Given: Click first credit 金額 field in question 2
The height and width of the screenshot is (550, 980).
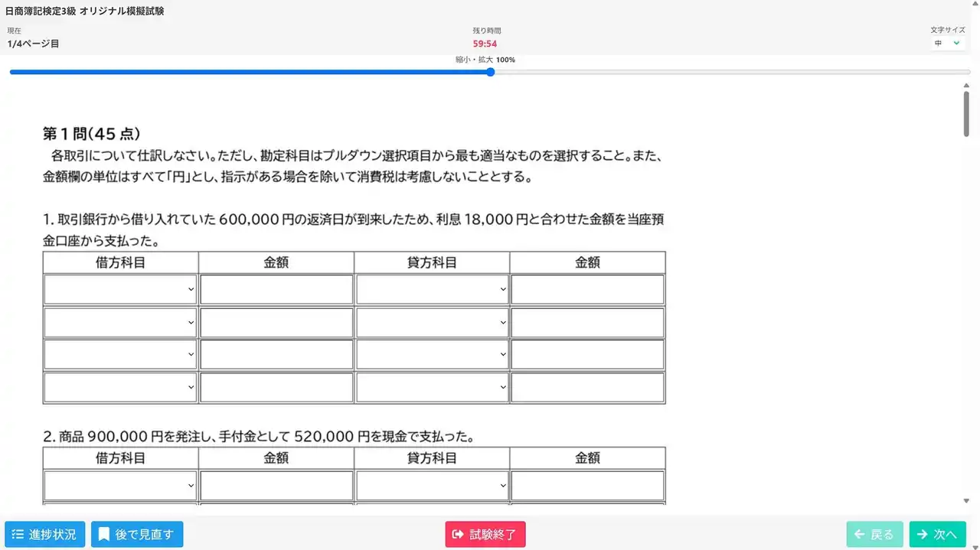Looking at the screenshot, I should click(587, 486).
